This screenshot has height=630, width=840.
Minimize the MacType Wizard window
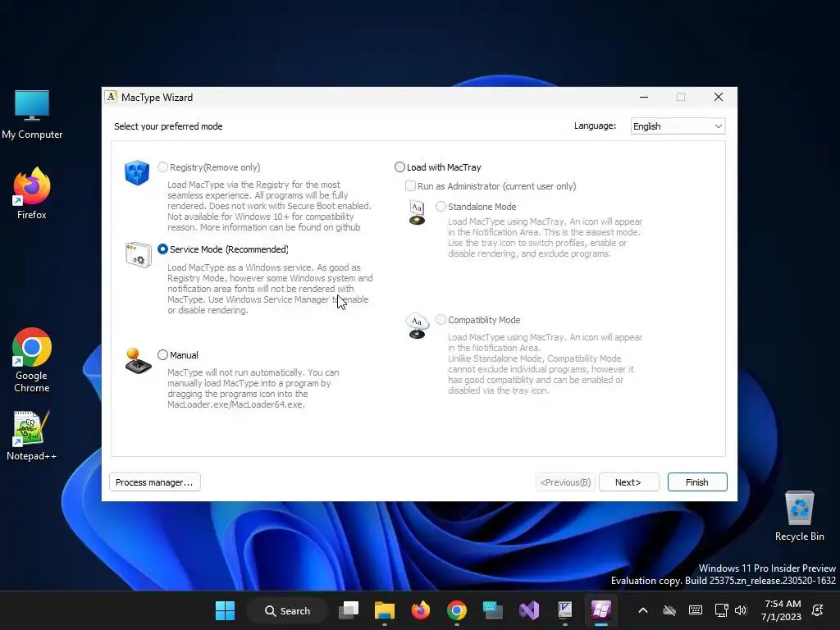(x=644, y=97)
